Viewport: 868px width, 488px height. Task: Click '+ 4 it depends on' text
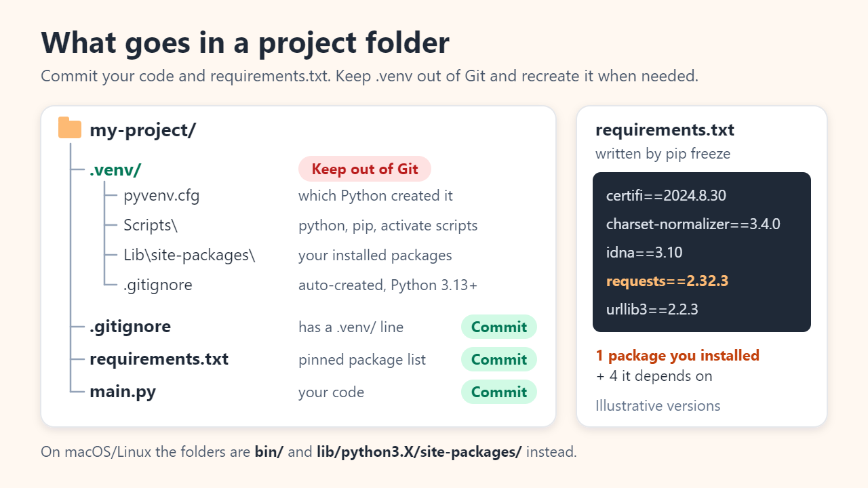654,375
